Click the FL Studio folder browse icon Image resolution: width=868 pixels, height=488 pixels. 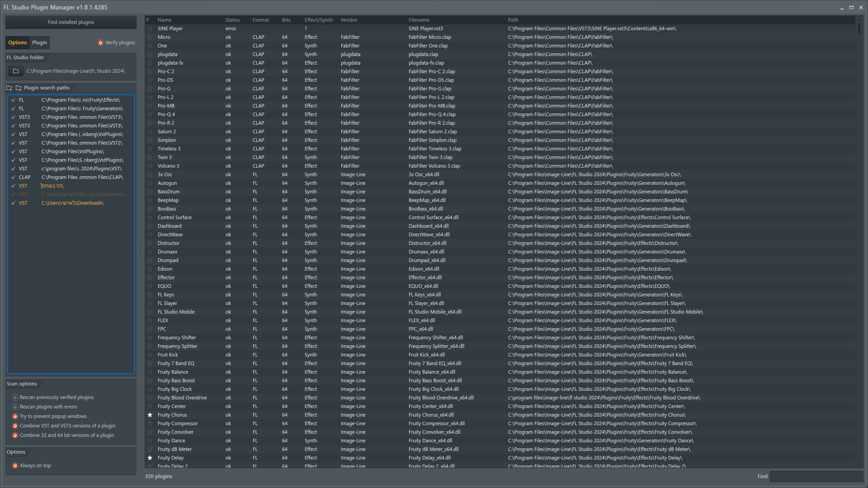tap(16, 71)
